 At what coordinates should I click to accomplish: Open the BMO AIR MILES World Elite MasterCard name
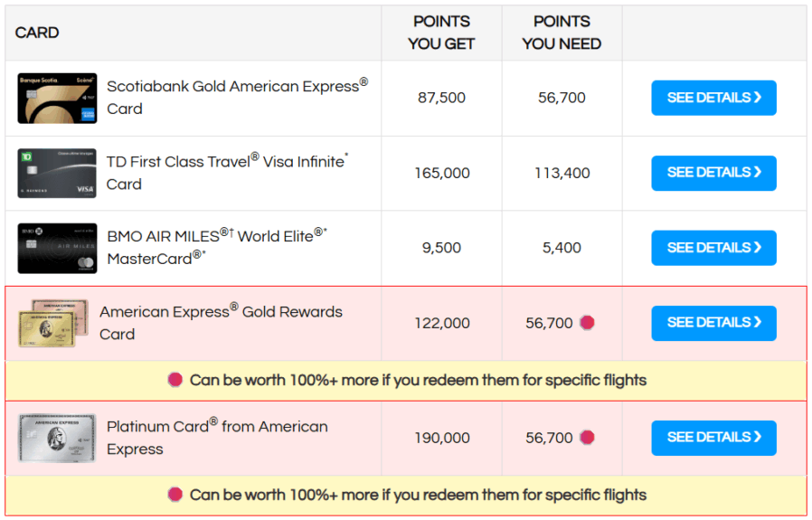pyautogui.click(x=217, y=247)
